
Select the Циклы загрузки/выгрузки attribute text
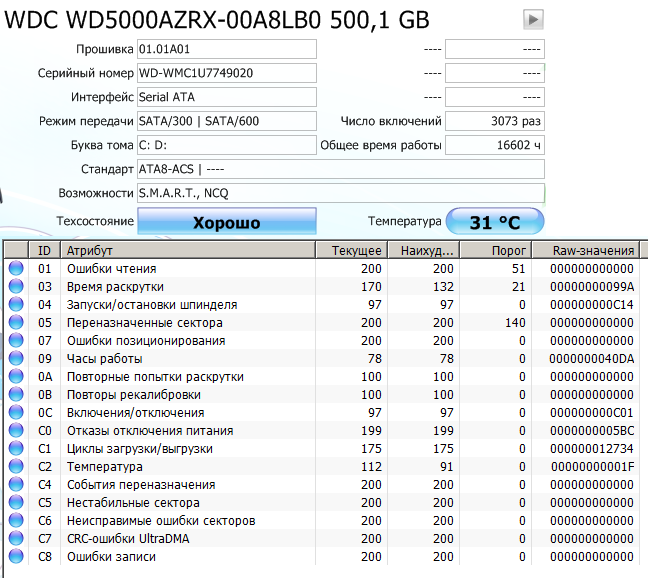point(140,448)
